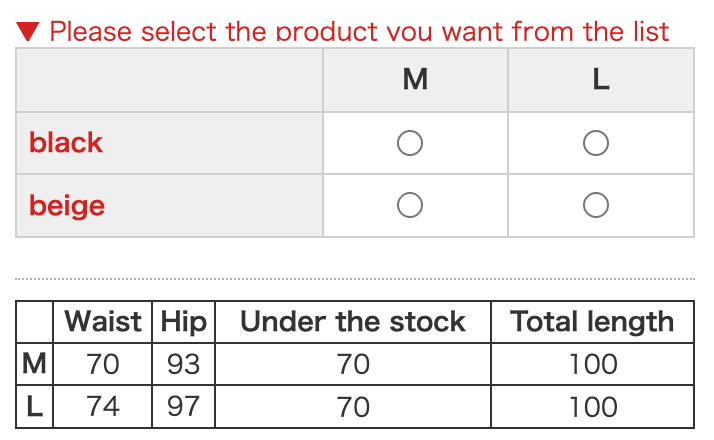This screenshot has height=440, width=714.
Task: Click the Waist column header
Action: 103,322
